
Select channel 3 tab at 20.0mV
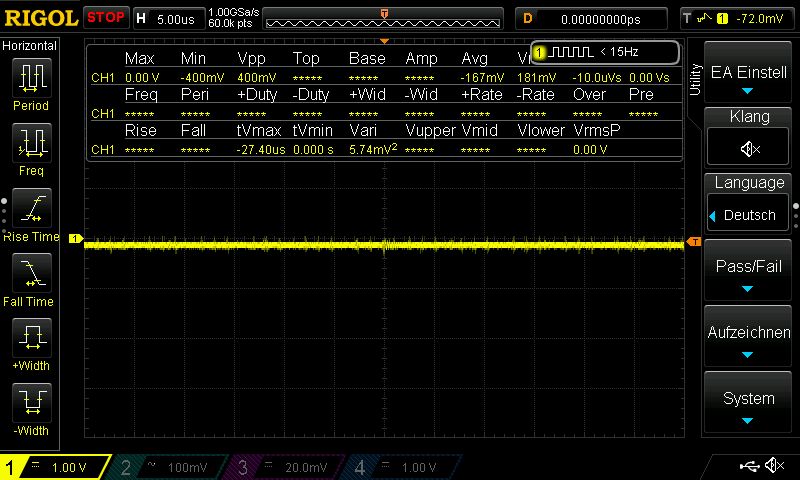[x=284, y=467]
